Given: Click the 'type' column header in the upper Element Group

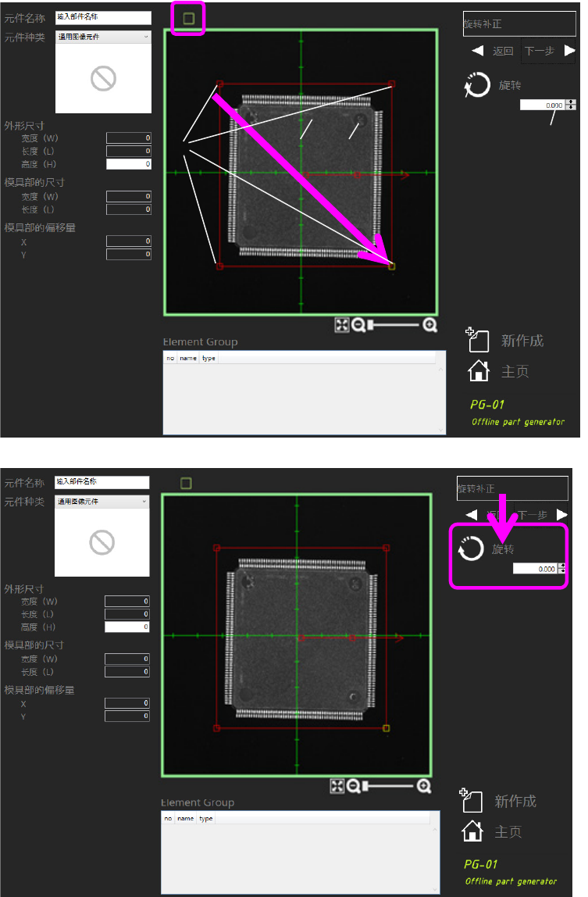Looking at the screenshot, I should click(208, 358).
